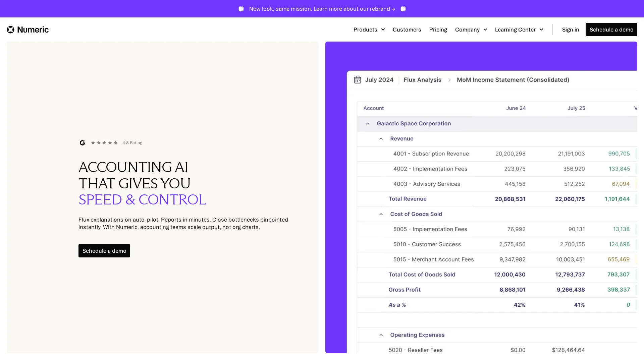Click the calendar icon beside July 2024
Image resolution: width=644 pixels, height=362 pixels.
pyautogui.click(x=358, y=80)
